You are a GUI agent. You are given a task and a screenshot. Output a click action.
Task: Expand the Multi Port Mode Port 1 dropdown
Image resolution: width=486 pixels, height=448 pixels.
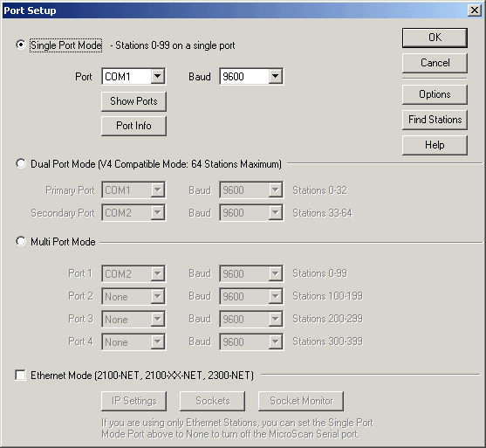133,273
